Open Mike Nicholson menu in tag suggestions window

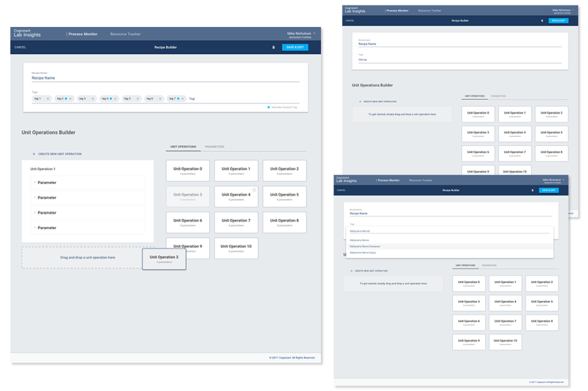(553, 181)
